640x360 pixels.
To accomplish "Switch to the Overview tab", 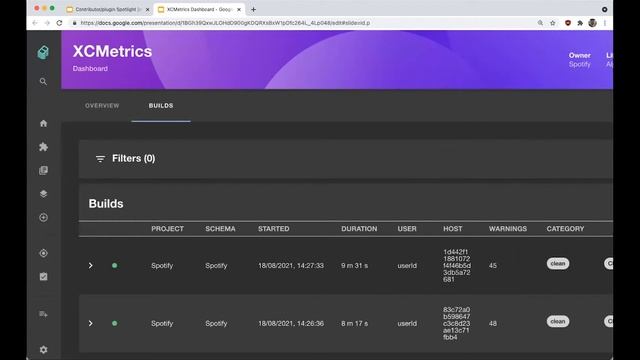I will pos(102,106).
